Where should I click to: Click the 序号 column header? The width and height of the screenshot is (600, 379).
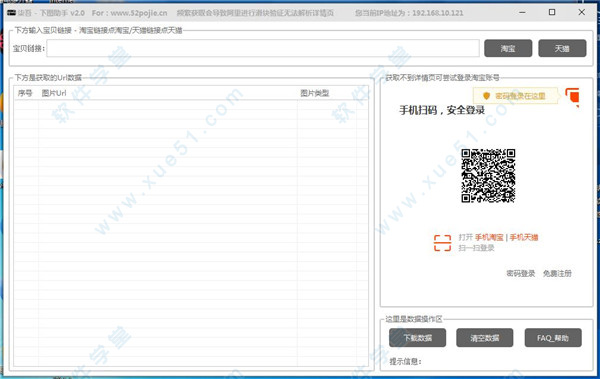click(25, 93)
